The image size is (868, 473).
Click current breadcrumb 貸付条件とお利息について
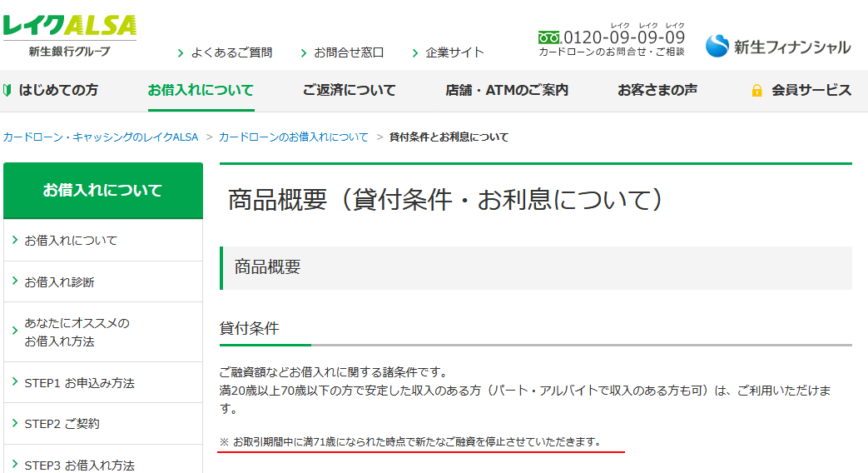[x=449, y=137]
